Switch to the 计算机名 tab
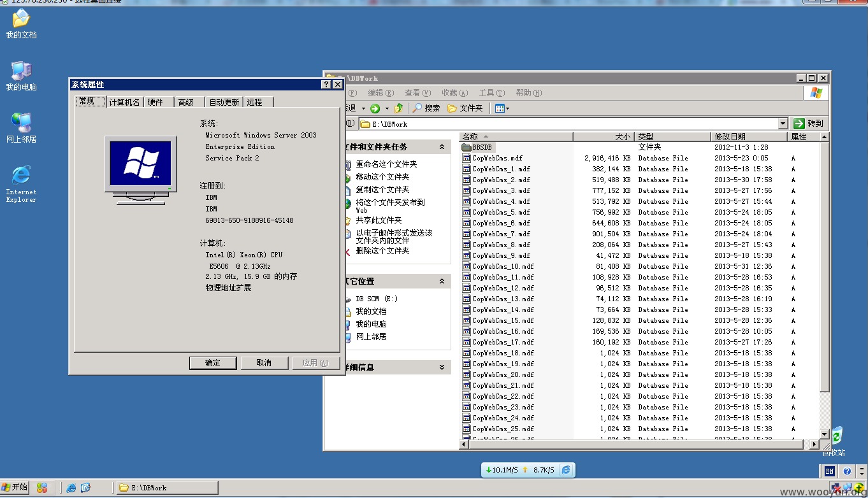Screen dimensions: 868x498 (124, 102)
